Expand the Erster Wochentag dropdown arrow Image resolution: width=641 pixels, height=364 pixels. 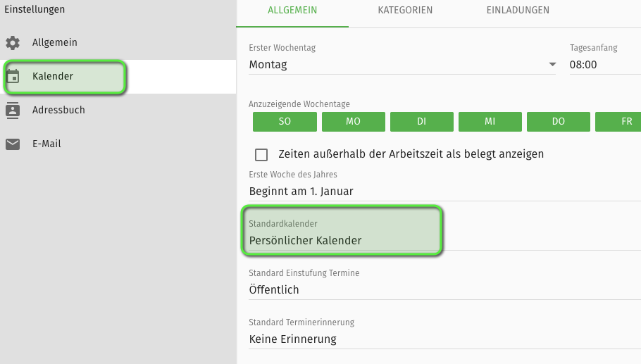click(x=552, y=65)
